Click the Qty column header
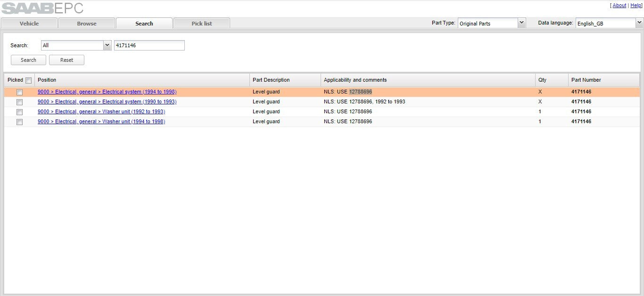The width and height of the screenshot is (644, 296). [x=552, y=80]
